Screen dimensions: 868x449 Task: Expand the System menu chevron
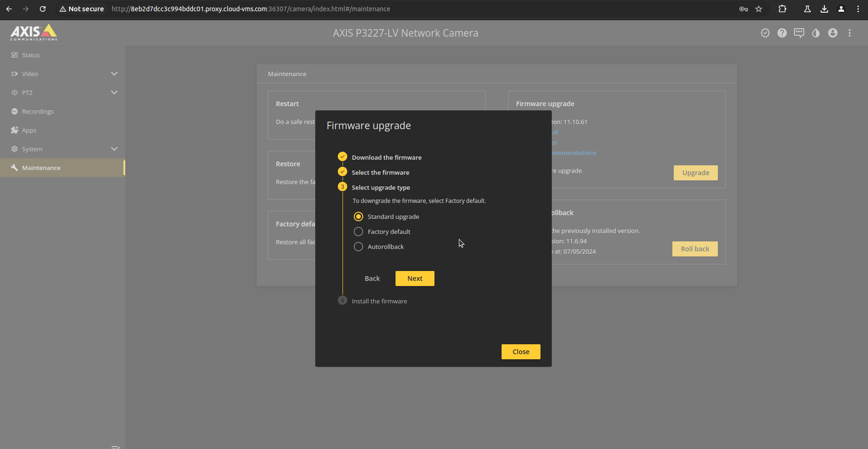(114, 149)
